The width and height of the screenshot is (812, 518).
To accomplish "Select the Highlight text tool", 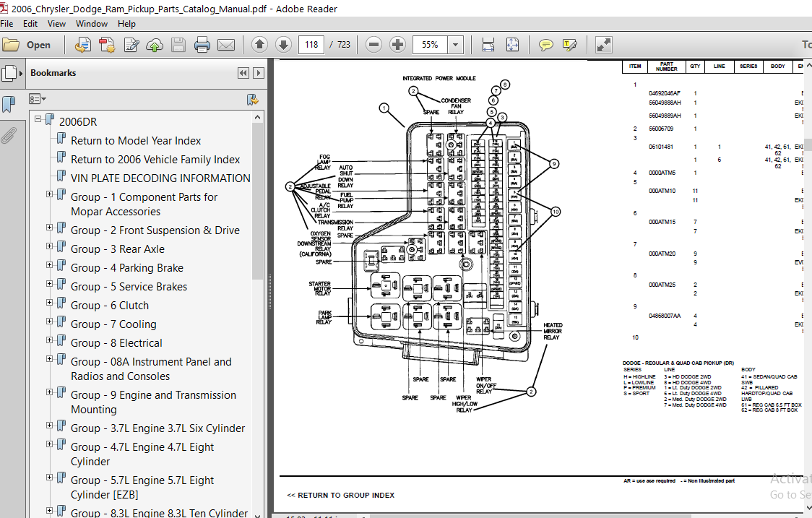I will click(569, 45).
